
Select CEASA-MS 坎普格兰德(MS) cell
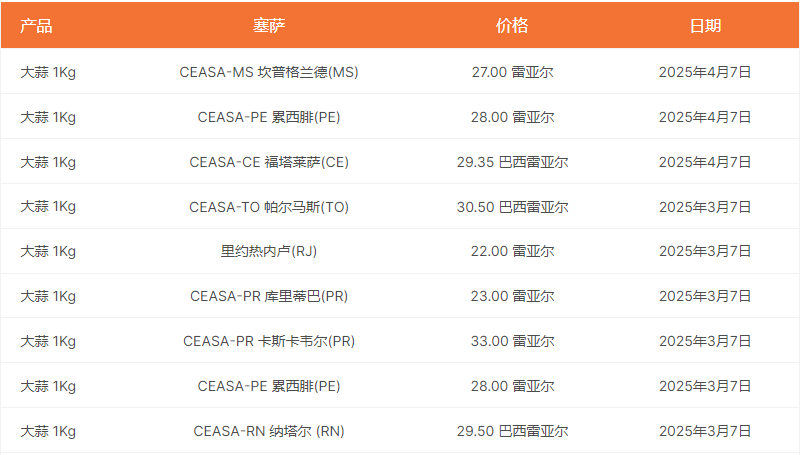coord(269,72)
